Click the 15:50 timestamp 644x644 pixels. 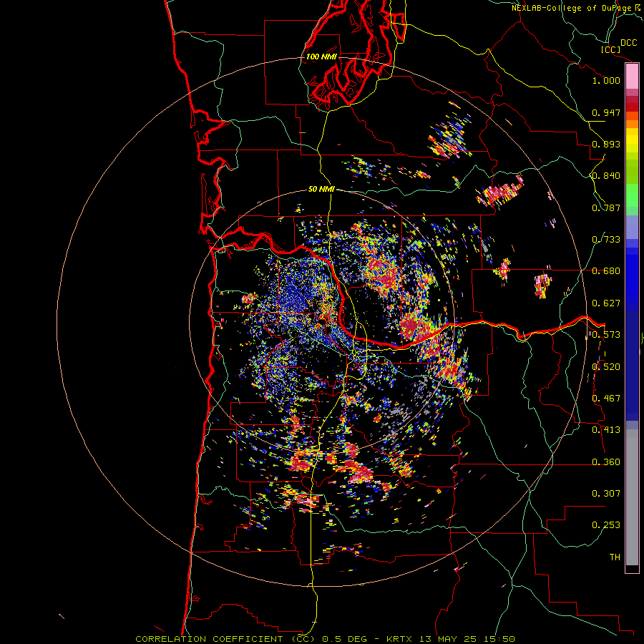tap(500, 639)
